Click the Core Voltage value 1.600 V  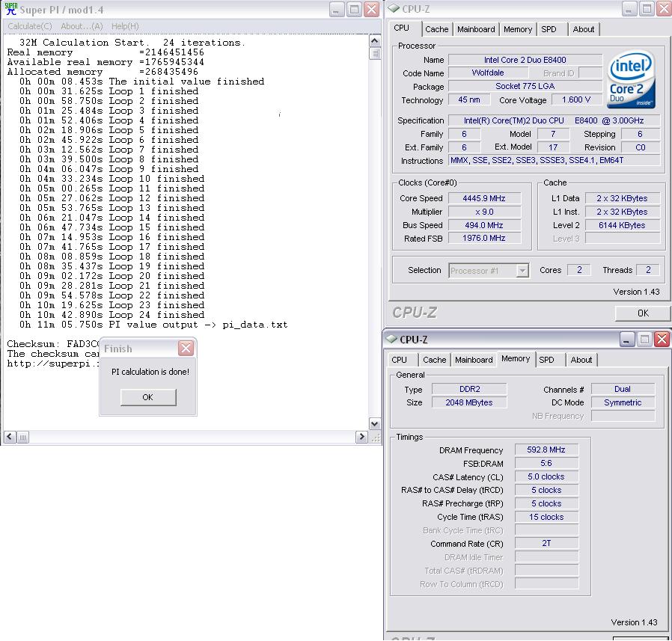[576, 99]
